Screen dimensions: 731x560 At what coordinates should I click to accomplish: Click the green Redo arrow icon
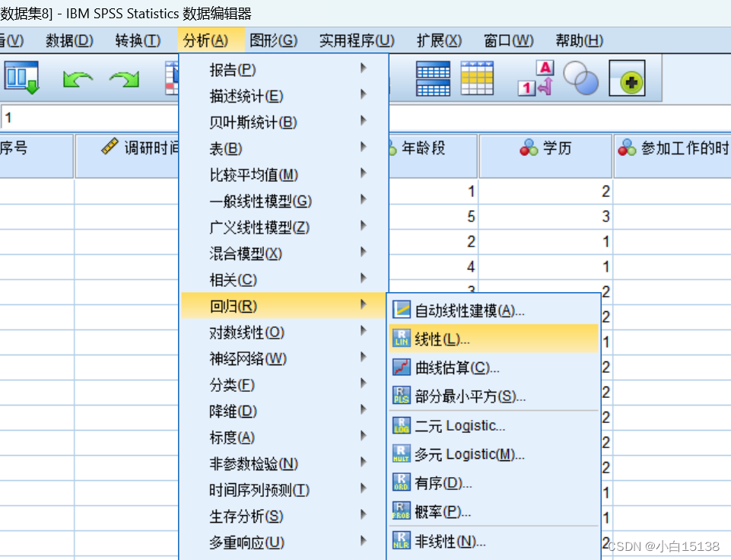tap(124, 79)
